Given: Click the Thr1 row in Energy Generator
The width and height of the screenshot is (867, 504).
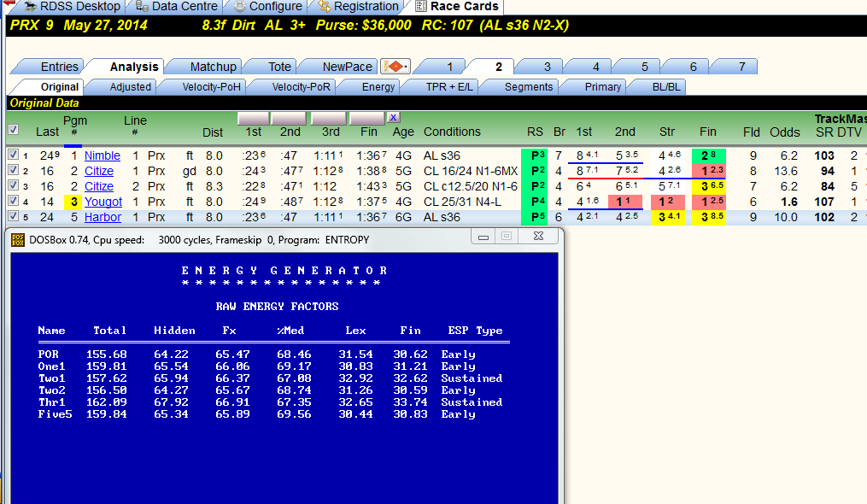Looking at the screenshot, I should [x=270, y=402].
